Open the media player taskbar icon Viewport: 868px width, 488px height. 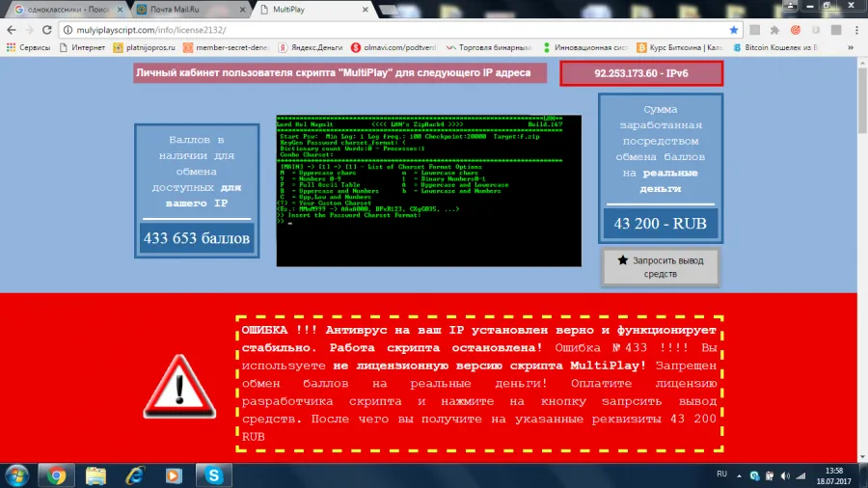174,475
